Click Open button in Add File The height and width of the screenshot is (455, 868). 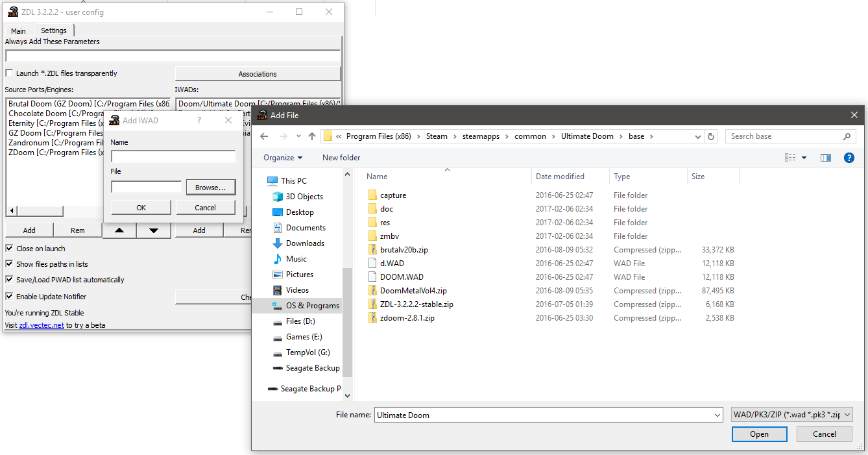pos(759,434)
